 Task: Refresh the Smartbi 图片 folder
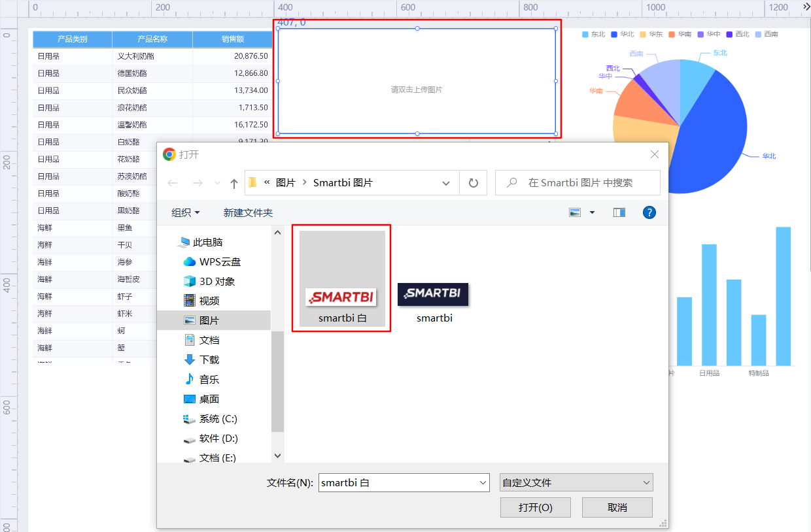[474, 183]
